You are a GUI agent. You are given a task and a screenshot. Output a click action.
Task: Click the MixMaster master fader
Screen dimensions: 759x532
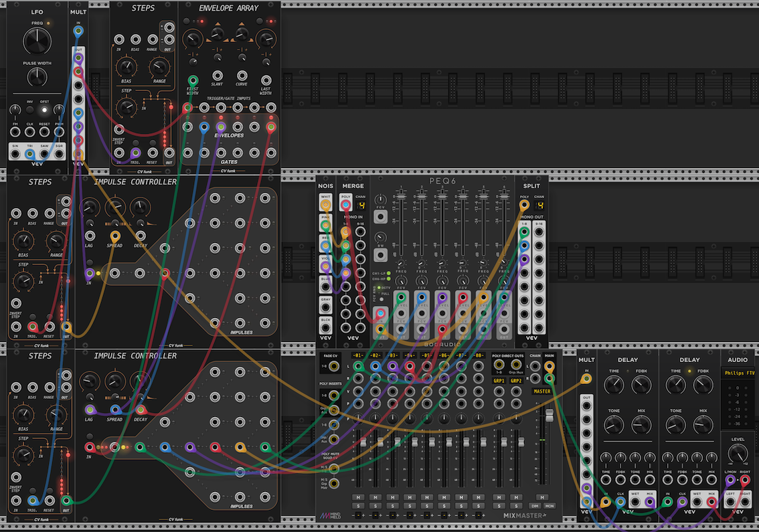550,414
